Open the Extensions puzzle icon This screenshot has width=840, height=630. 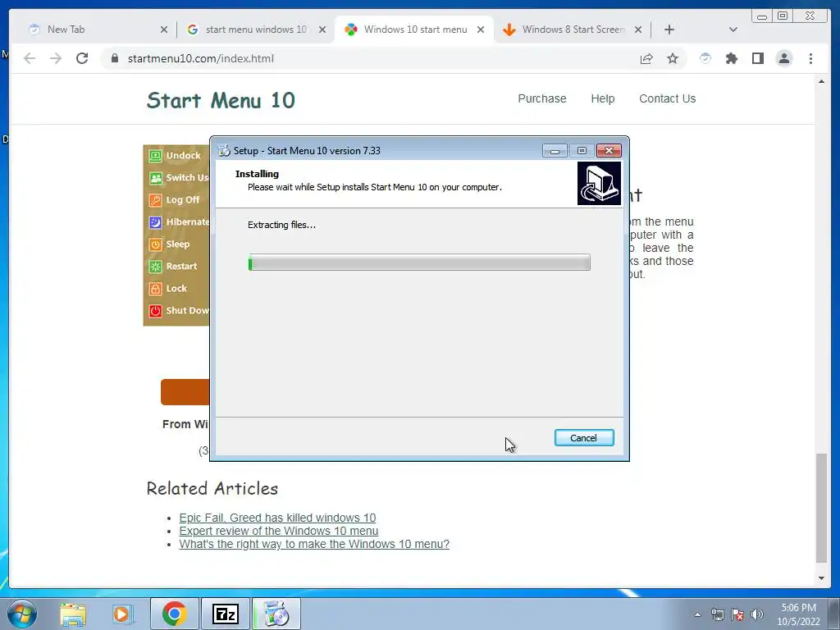[x=731, y=58]
